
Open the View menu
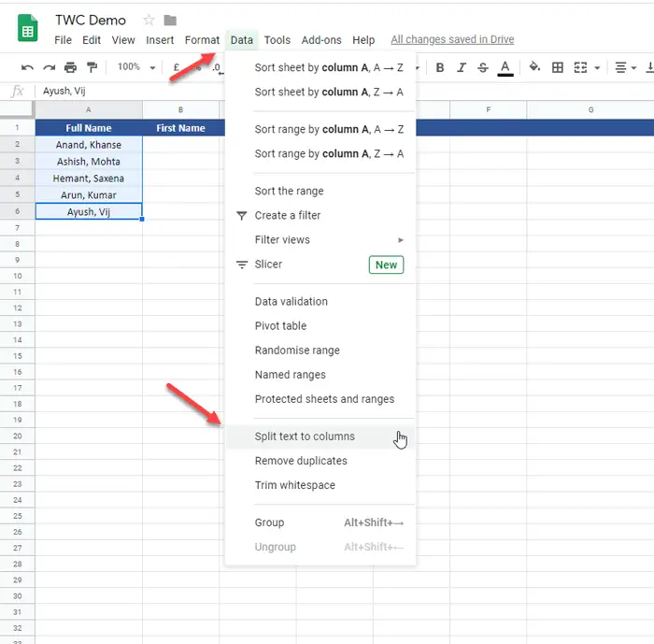(x=123, y=40)
